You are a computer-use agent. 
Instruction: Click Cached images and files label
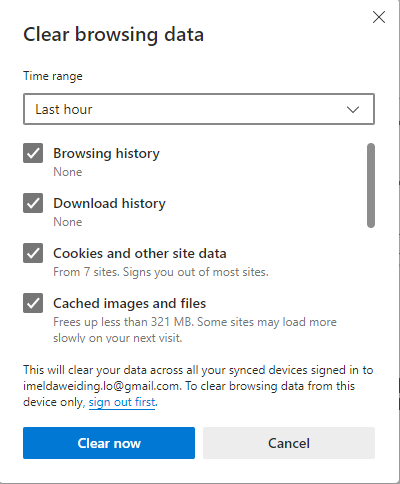pos(130,303)
